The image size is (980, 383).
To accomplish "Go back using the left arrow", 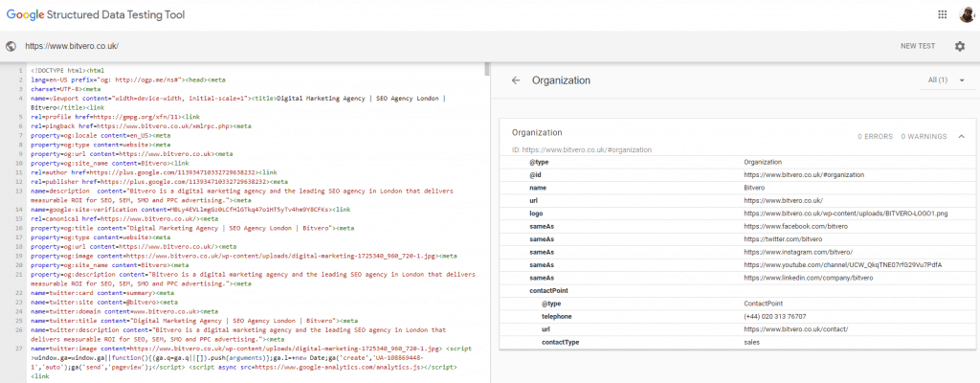I will tap(516, 80).
